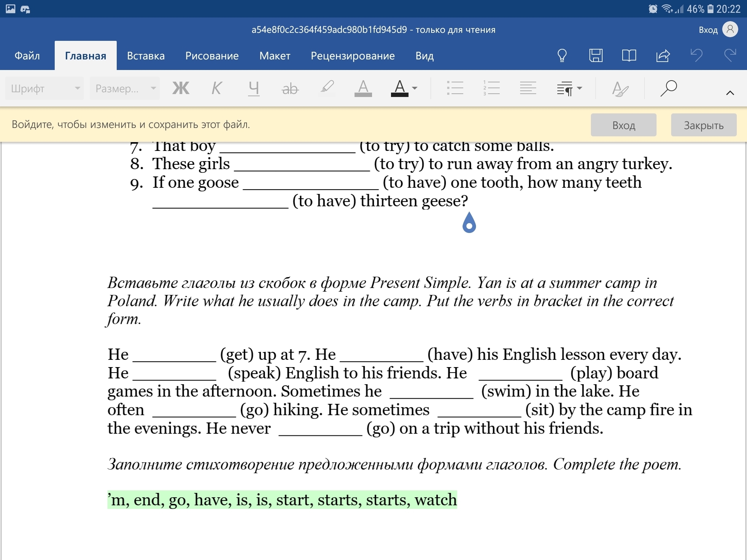Open the Find magnifier icon
747x560 pixels.
(x=668, y=88)
